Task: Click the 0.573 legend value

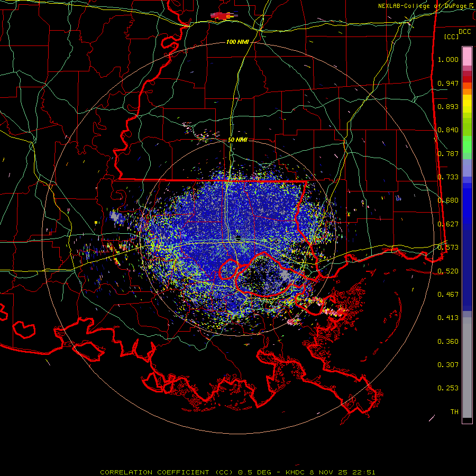Action: coord(448,248)
